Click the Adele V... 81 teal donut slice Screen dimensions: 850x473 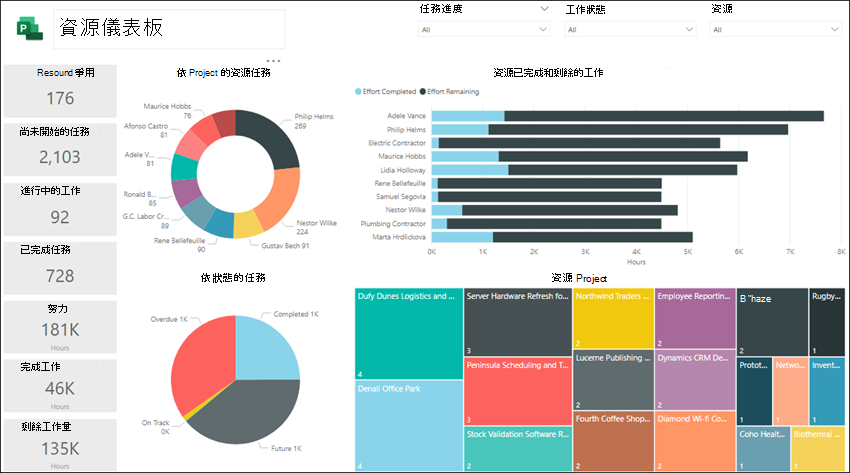184,167
